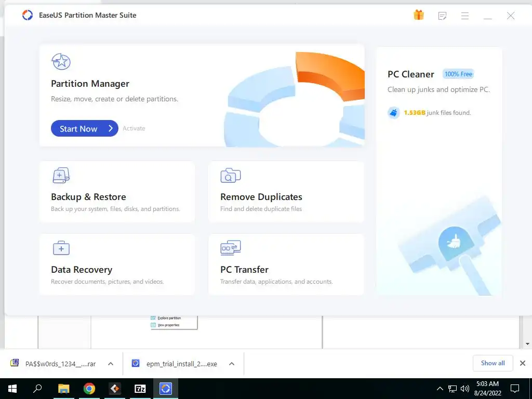
Task: Click the Remove Duplicates folder search icon
Action: 230,176
